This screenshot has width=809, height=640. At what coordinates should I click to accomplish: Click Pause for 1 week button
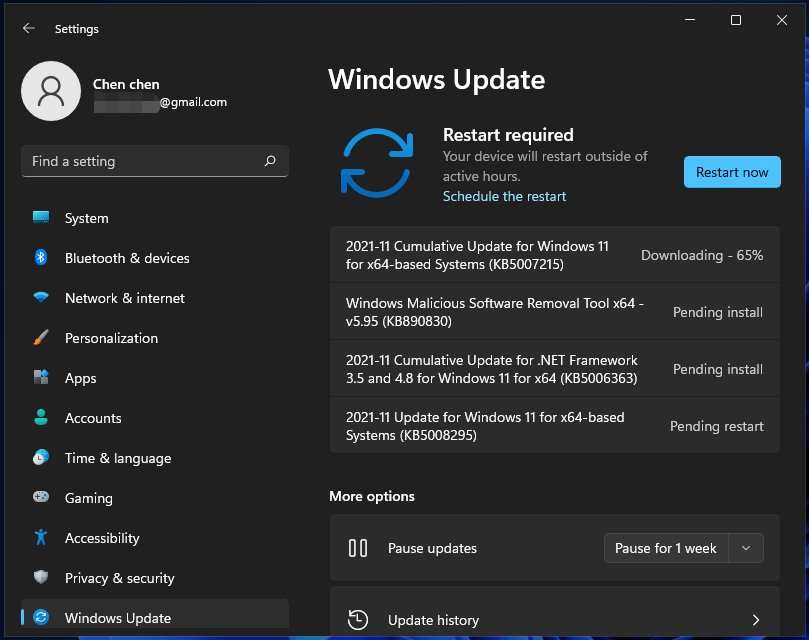coord(666,548)
